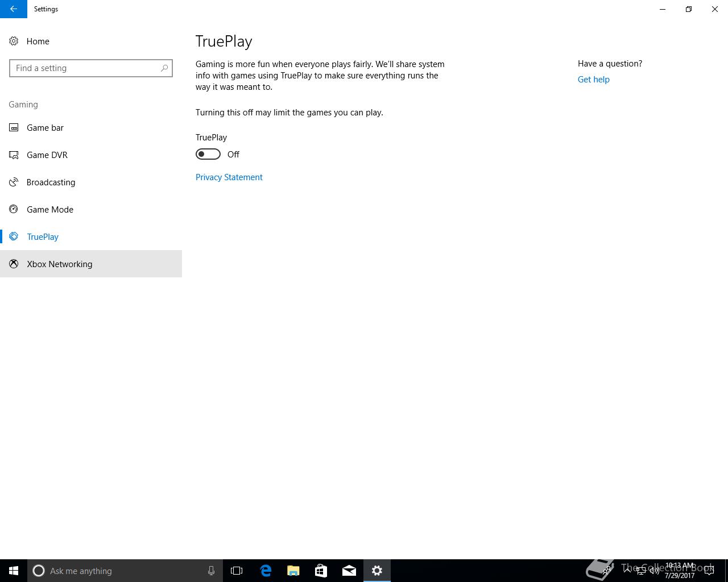Show hidden tray icons chevron
This screenshot has width=728, height=582.
(627, 571)
